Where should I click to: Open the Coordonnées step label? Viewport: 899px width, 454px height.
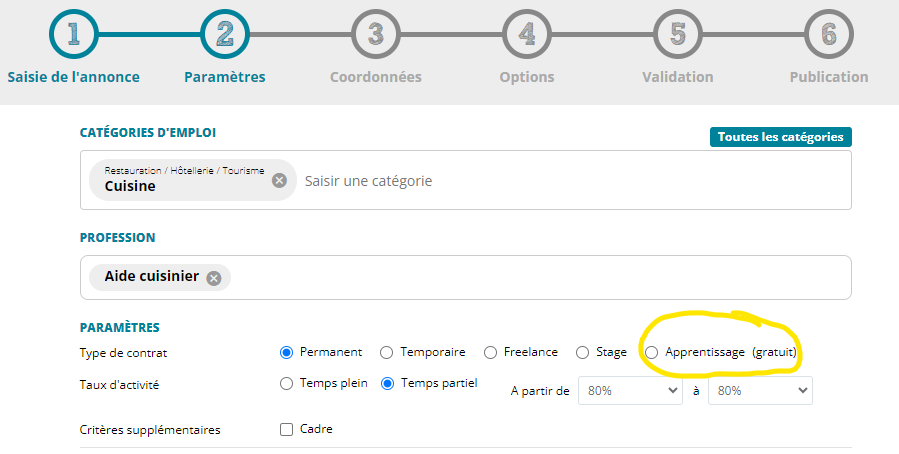tap(376, 77)
